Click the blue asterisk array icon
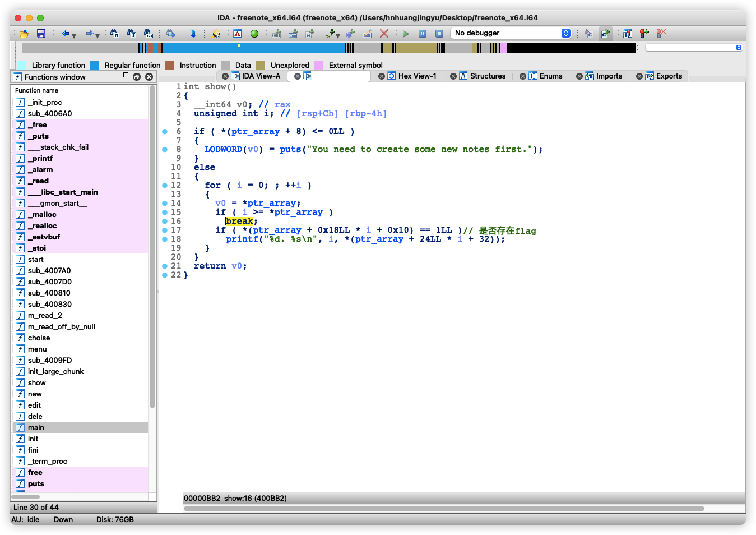Image resolution: width=756 pixels, height=535 pixels. [x=350, y=34]
